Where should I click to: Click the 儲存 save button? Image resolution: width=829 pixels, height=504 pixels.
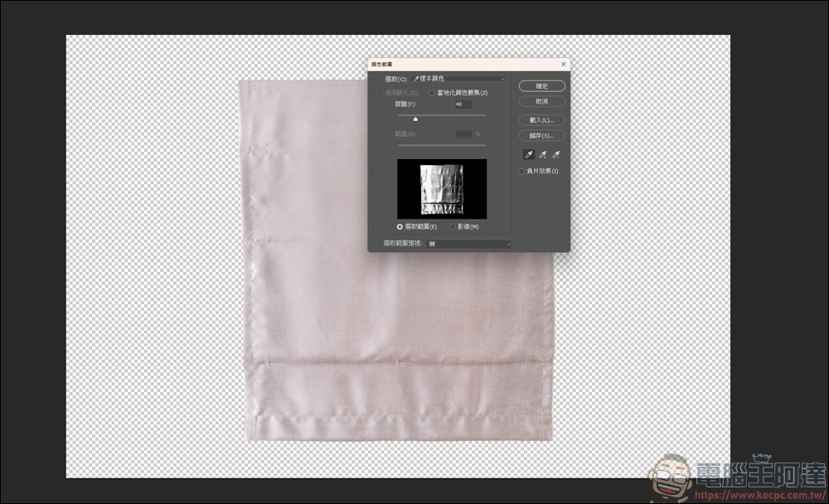coord(541,136)
